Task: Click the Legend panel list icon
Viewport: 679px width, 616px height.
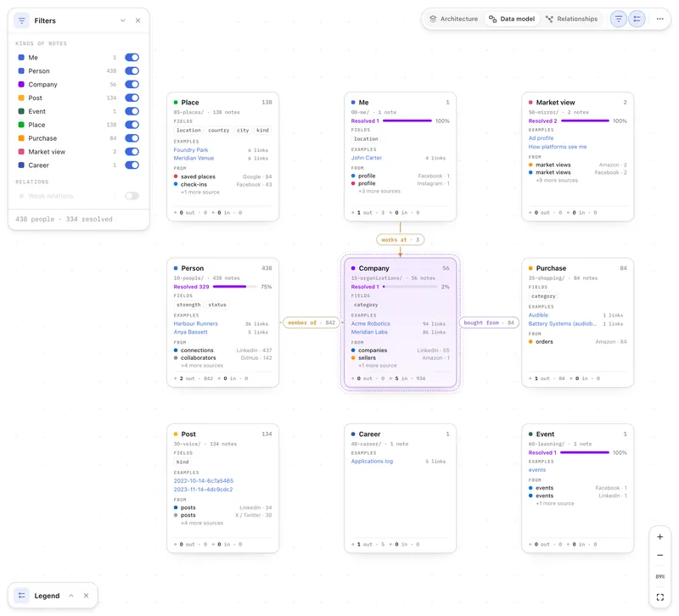Action: (22, 596)
